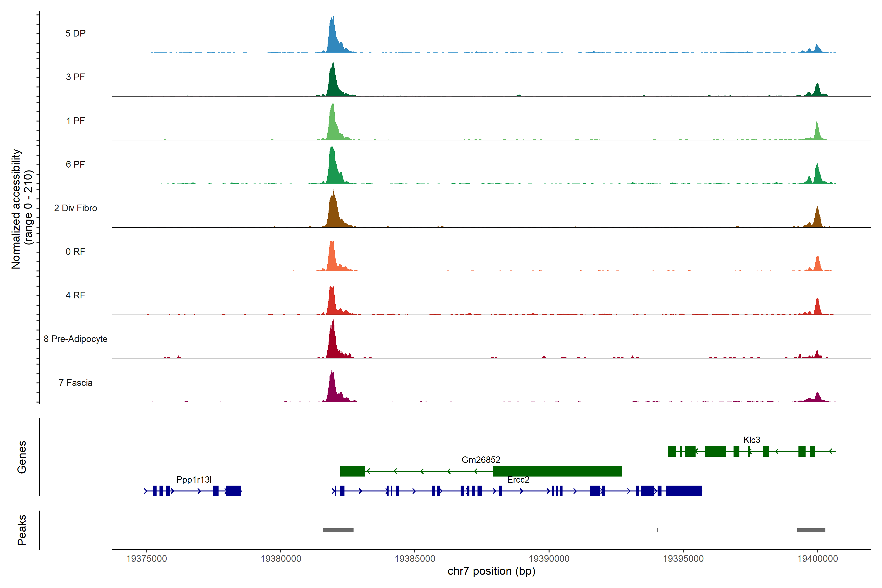Click the Ercc2 gene label
Image resolution: width=882 pixels, height=588 pixels.
pos(518,480)
